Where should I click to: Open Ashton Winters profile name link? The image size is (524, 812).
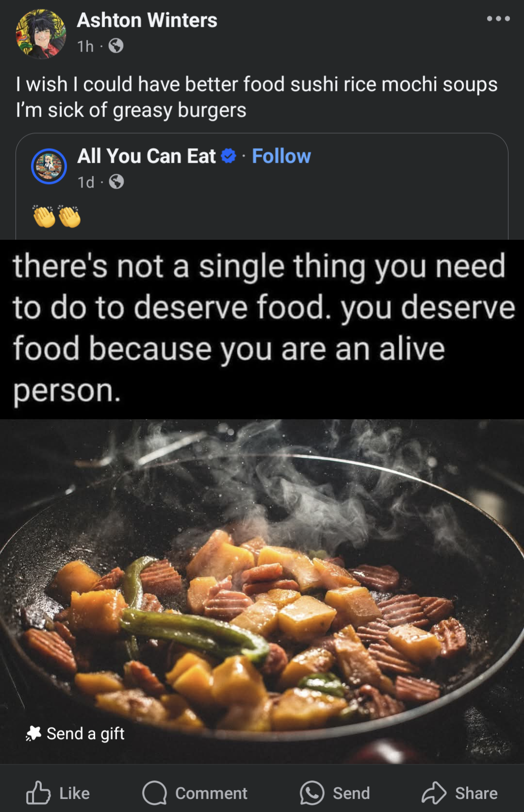(147, 20)
